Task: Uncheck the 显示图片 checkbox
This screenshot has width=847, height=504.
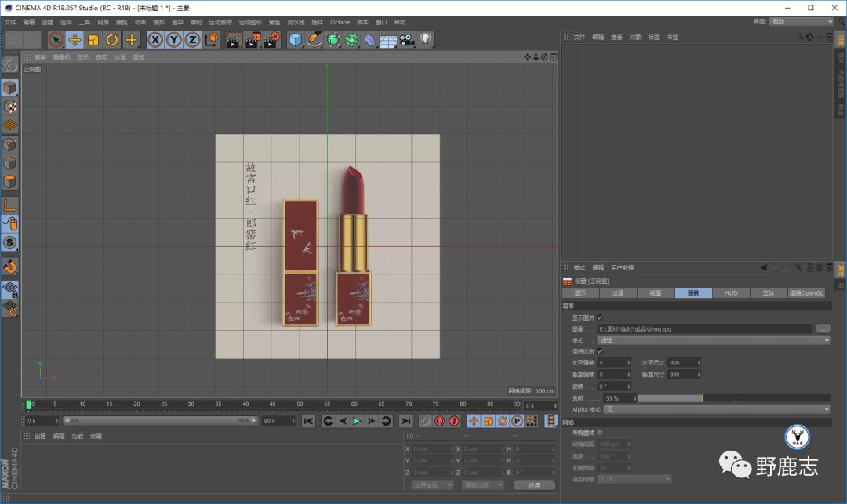Action: point(600,317)
